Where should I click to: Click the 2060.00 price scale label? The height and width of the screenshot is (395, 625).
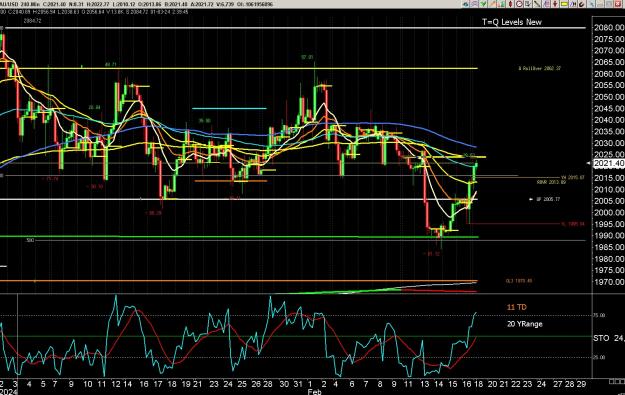609,74
